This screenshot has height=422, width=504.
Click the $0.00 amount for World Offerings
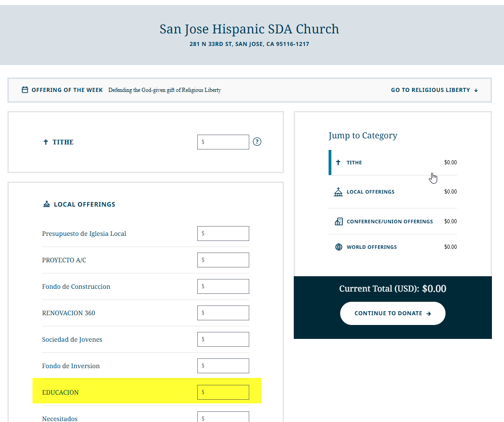pyautogui.click(x=450, y=247)
